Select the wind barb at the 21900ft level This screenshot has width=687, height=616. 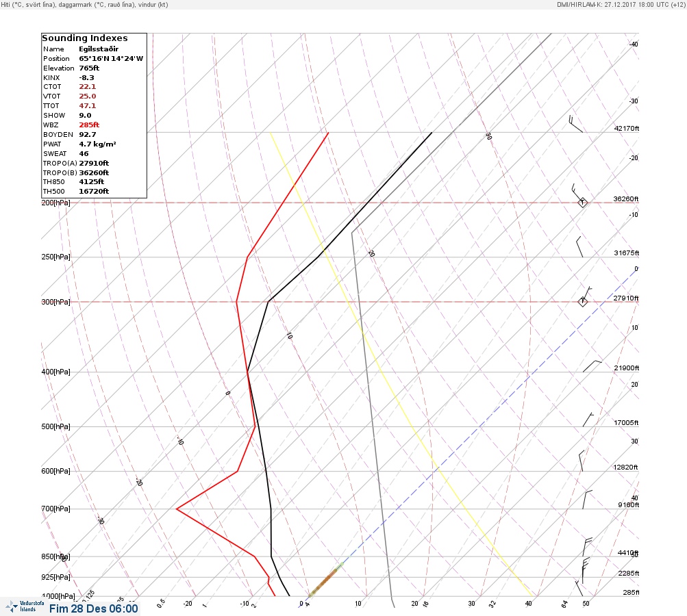pos(592,366)
